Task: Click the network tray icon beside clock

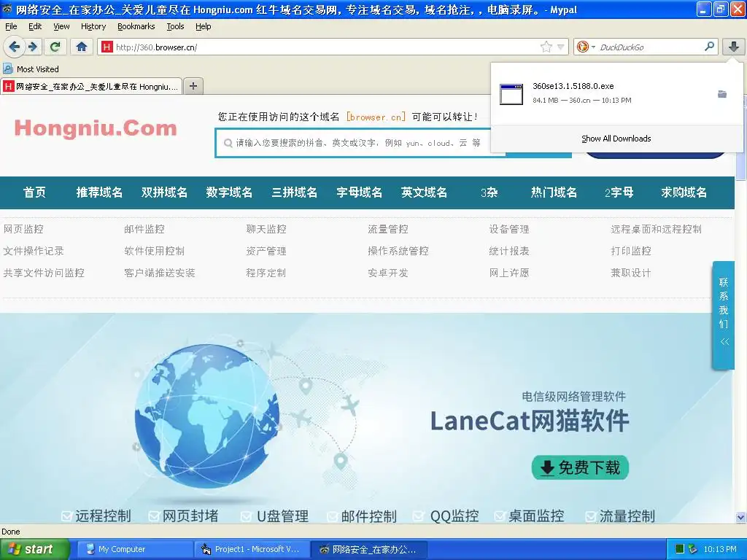Action: (x=693, y=549)
